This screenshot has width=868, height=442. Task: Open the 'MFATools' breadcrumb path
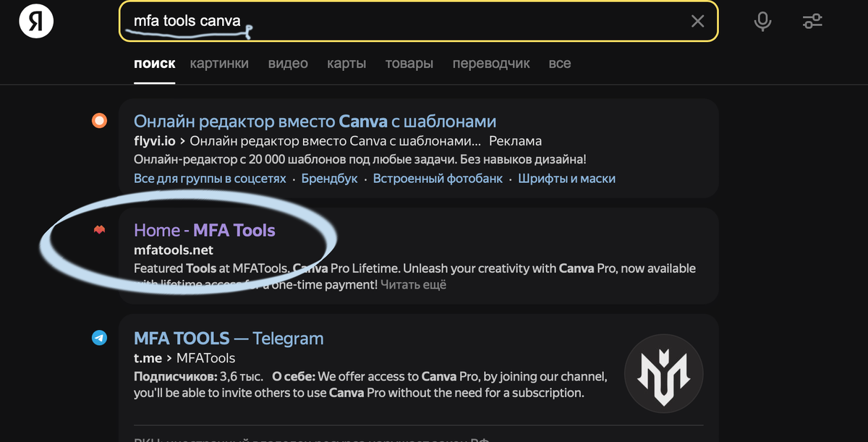click(205, 357)
